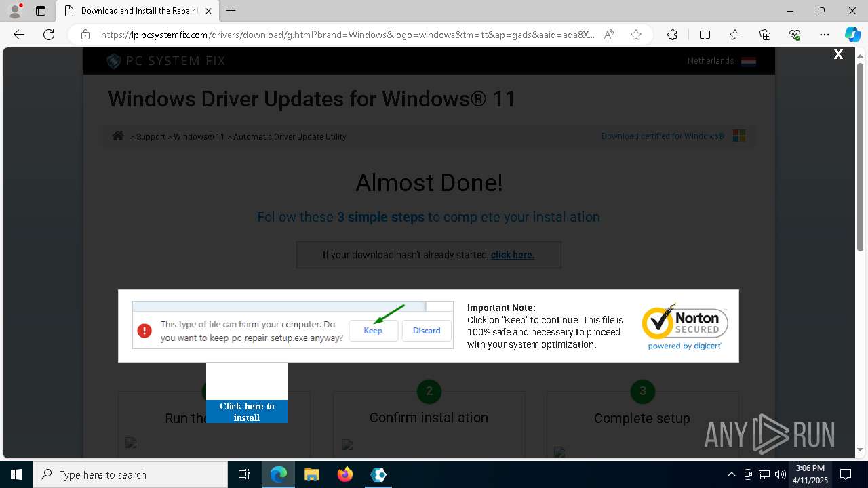Viewport: 868px width, 488px height.
Task: Open the Extensions puzzle icon
Action: point(672,35)
